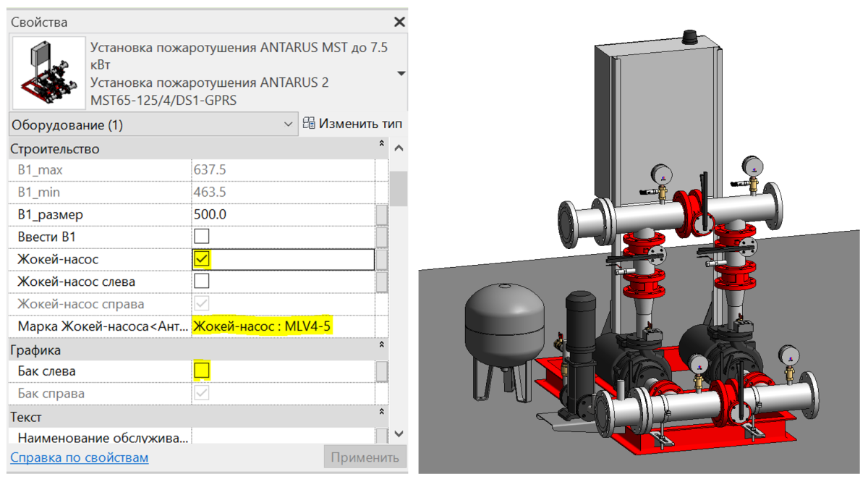Select the control cabinet in 3D view

(x=657, y=116)
